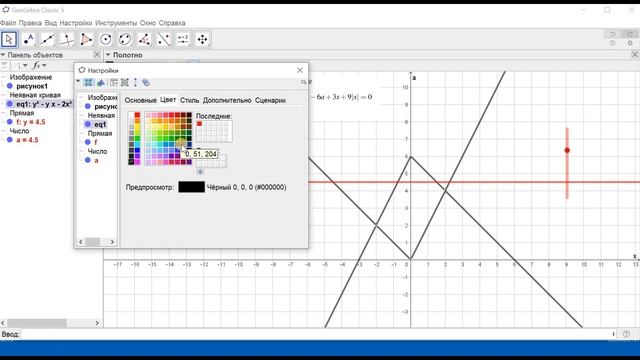640x360 pixels.
Task: Select the Slider tool
Action: tap(183, 40)
